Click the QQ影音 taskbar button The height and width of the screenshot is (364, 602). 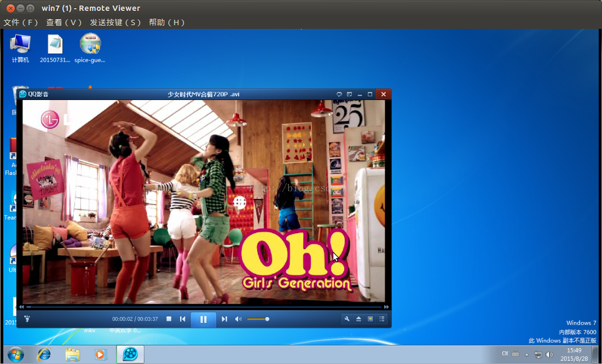pos(130,354)
